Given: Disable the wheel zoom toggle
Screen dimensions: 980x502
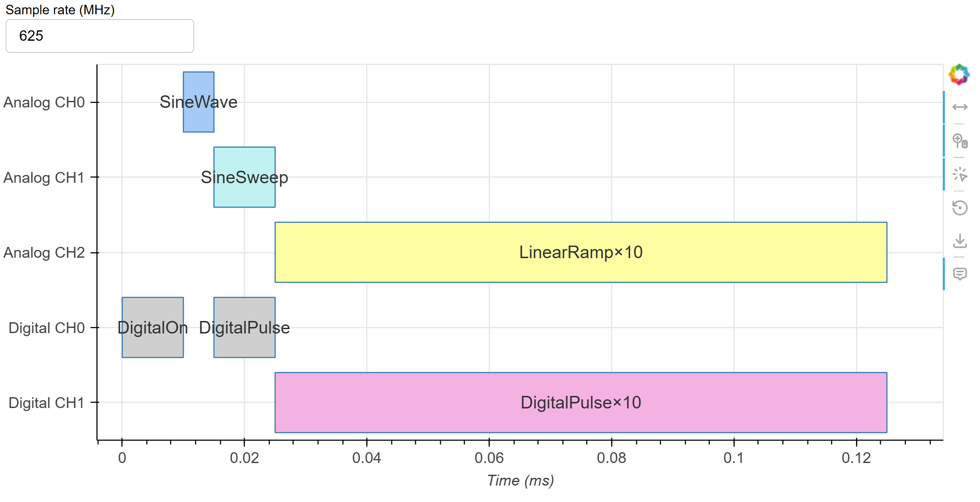Looking at the screenshot, I should click(x=960, y=142).
